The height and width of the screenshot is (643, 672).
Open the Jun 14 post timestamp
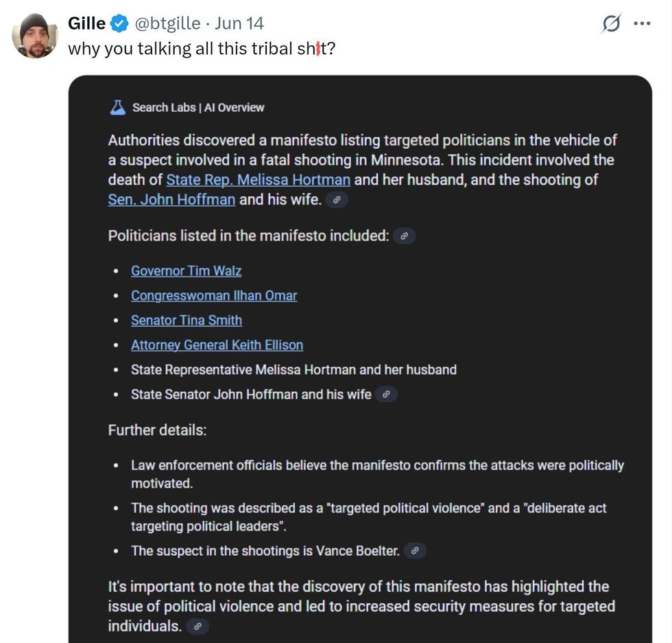click(239, 23)
